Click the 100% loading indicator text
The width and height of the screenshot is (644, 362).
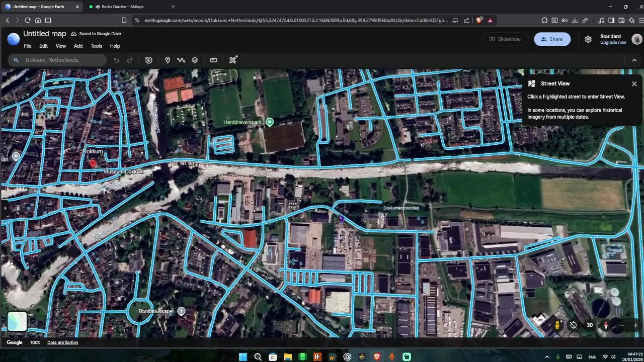[x=35, y=342]
